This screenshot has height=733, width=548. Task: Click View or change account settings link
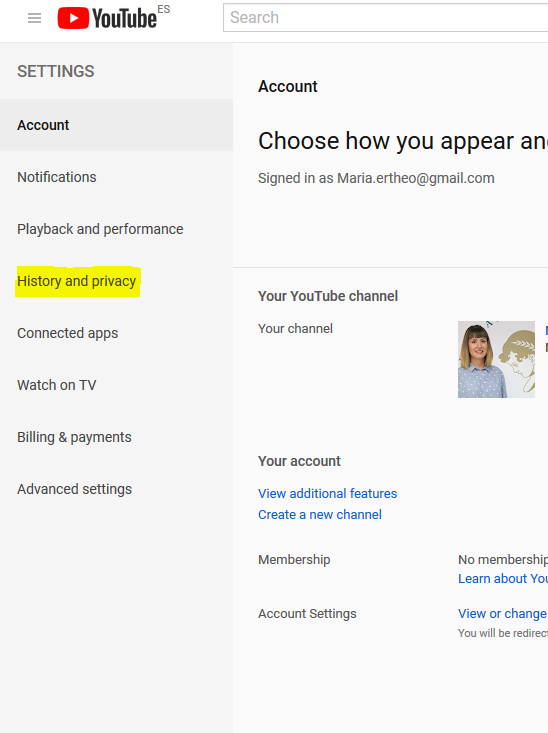click(503, 614)
